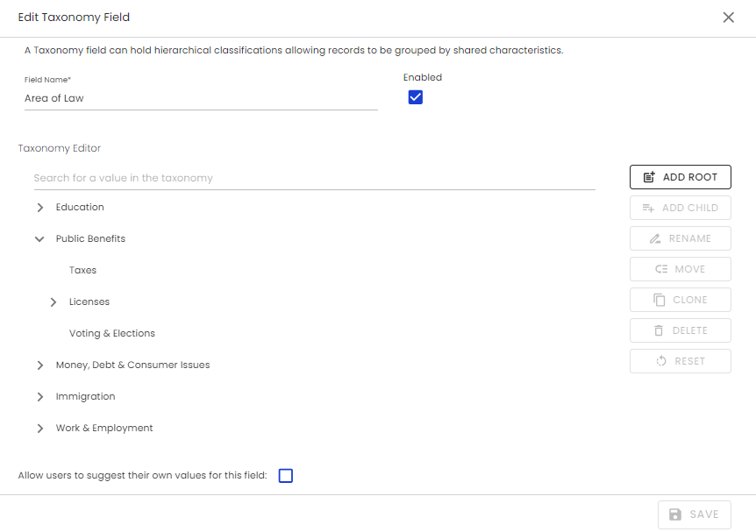
Task: Select Voting & Elections item
Action: click(x=111, y=334)
